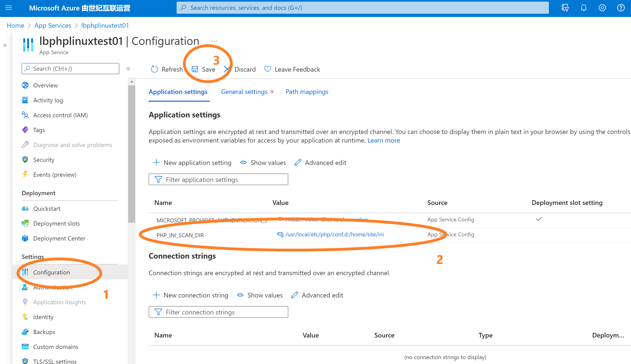Click the Learn more link
This screenshot has height=364, width=631.
[383, 140]
